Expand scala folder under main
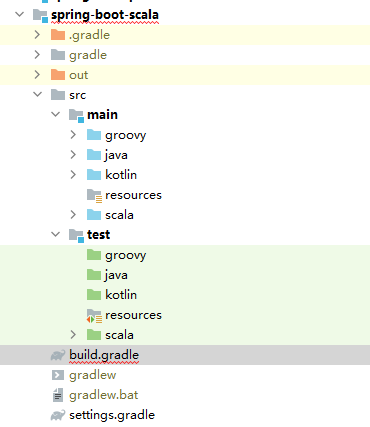This screenshot has height=427, width=370. [73, 215]
